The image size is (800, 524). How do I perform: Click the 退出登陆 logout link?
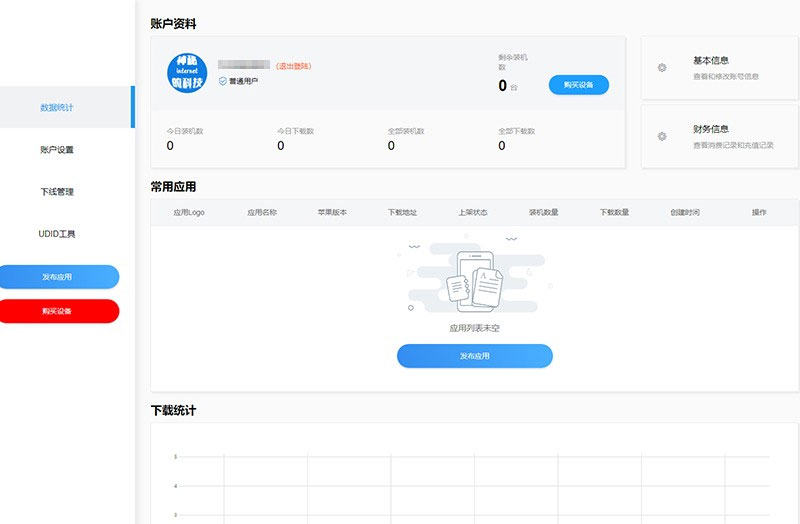coord(293,66)
